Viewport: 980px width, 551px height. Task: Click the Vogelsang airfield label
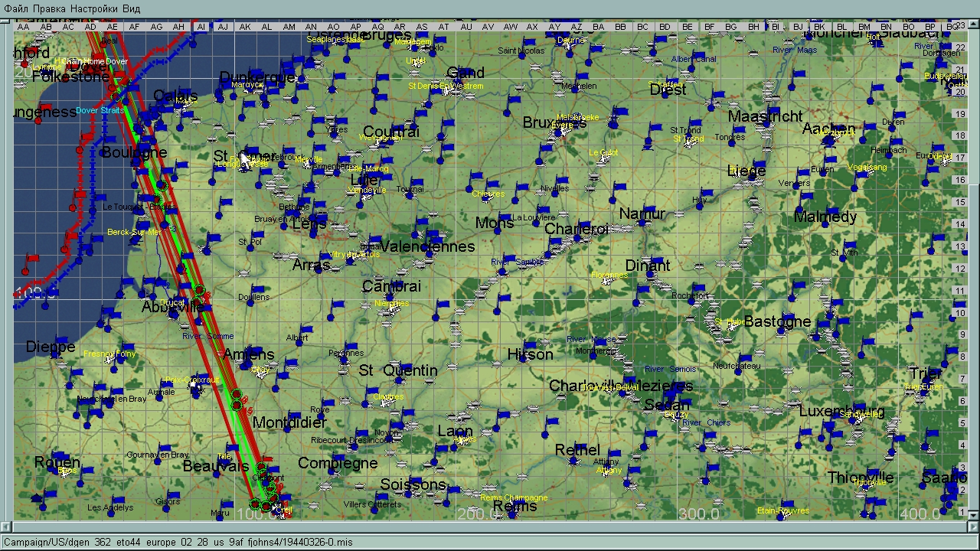click(867, 168)
